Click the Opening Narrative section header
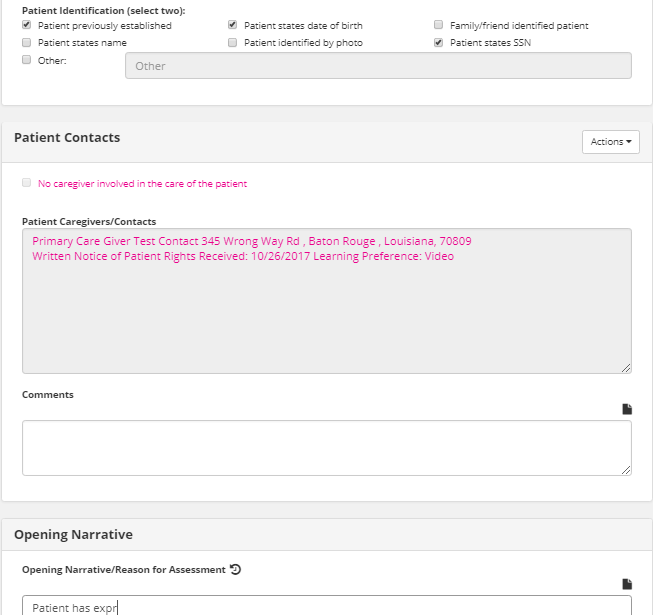 pos(73,535)
